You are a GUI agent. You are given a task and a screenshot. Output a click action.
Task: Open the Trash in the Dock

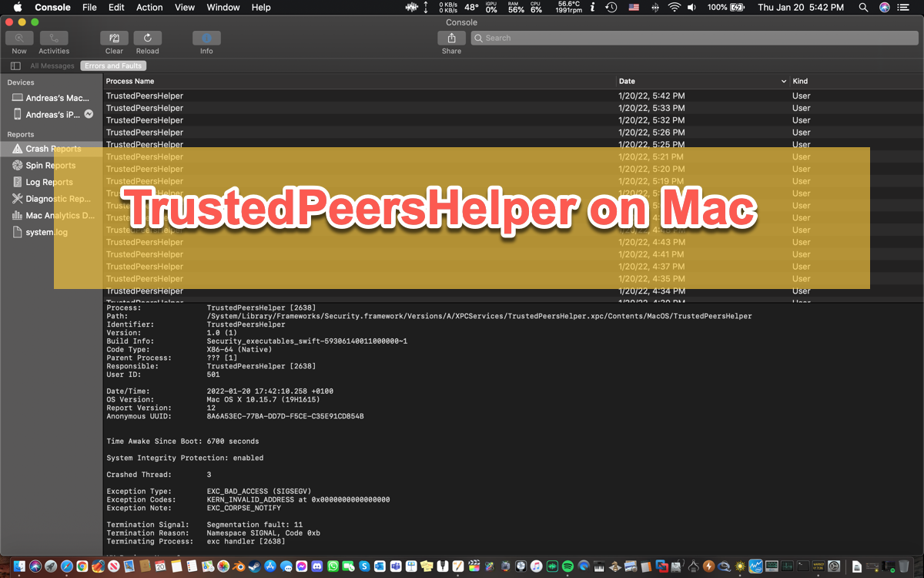tap(904, 566)
